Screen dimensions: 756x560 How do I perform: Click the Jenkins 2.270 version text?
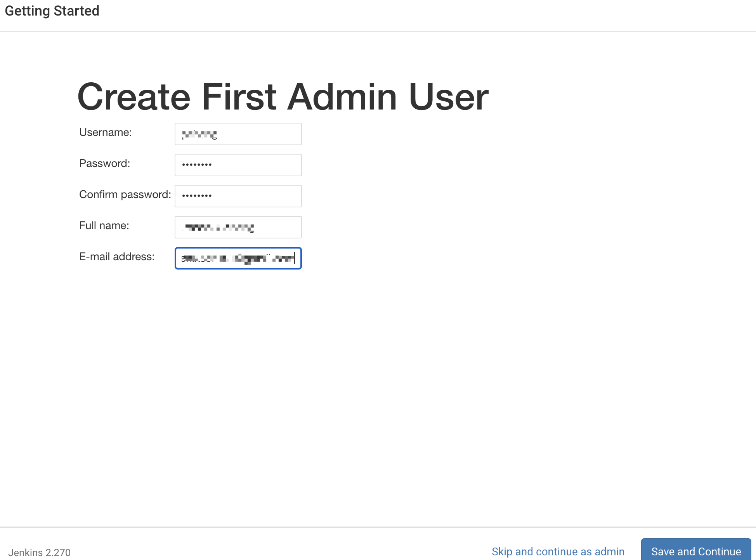pos(40,552)
